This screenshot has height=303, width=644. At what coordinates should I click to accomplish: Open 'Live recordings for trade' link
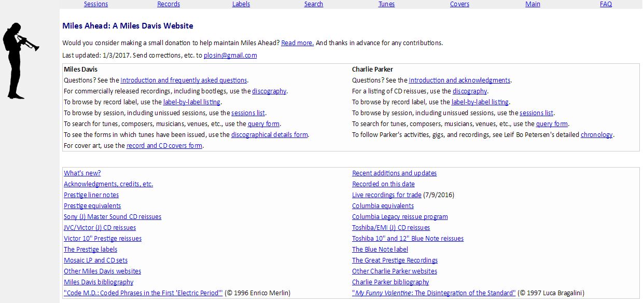point(386,195)
